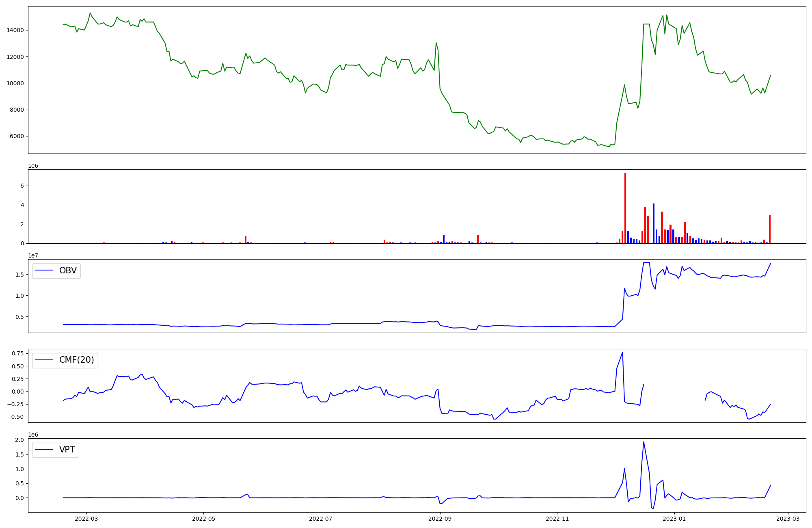Click the 1e7 exponent label above OBV chart
Image resolution: width=812 pixels, height=528 pixels.
(33, 255)
